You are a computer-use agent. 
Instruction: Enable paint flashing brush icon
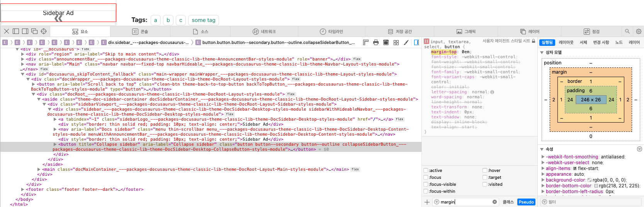pyautogui.click(x=406, y=42)
